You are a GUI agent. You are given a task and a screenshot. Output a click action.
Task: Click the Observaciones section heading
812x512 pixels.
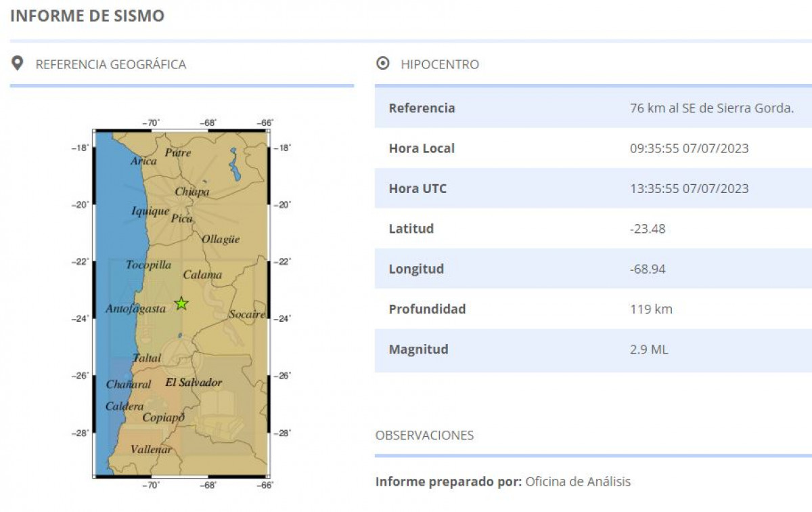click(424, 435)
